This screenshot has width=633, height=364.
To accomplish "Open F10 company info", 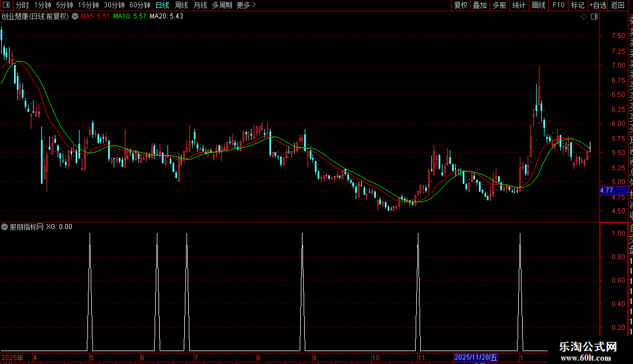I will [x=558, y=5].
